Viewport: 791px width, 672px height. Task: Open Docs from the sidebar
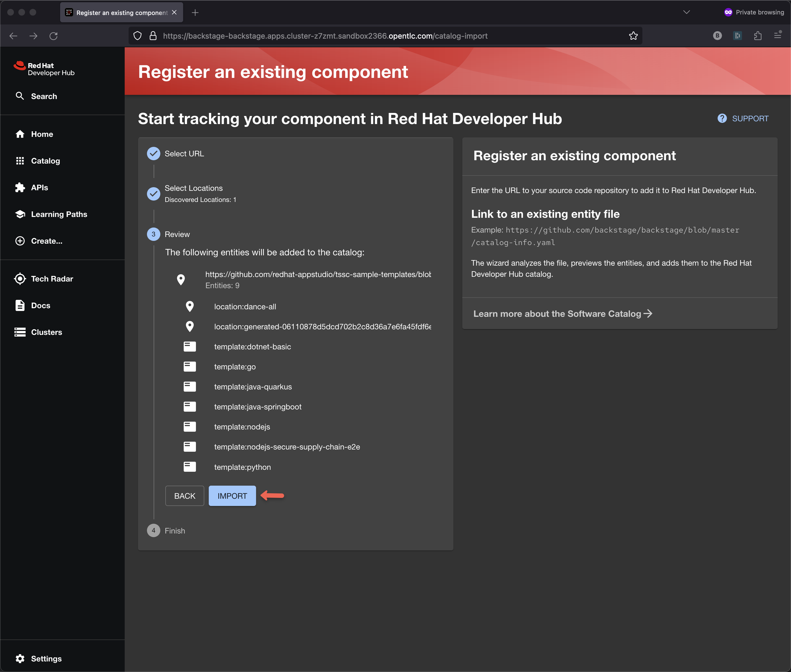40,305
